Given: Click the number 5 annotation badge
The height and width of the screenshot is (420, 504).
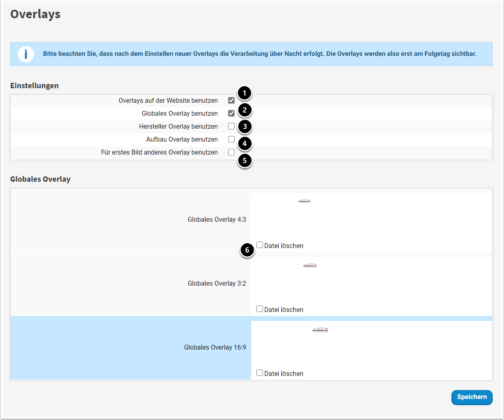Looking at the screenshot, I should (x=244, y=161).
